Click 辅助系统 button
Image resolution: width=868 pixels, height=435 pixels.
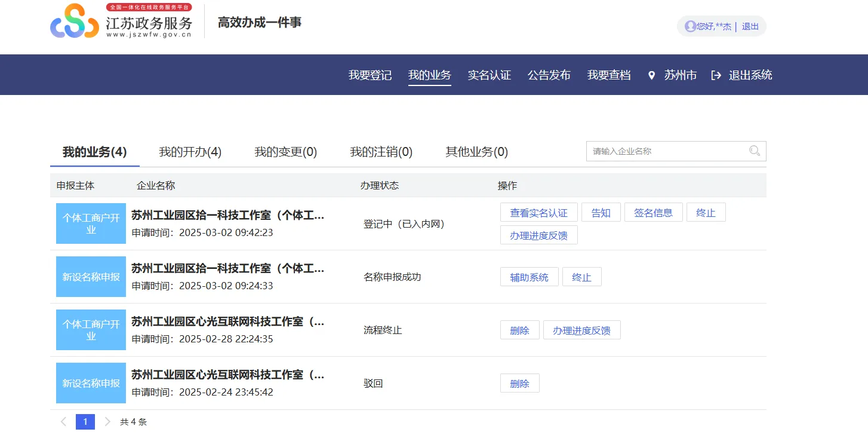tap(529, 277)
